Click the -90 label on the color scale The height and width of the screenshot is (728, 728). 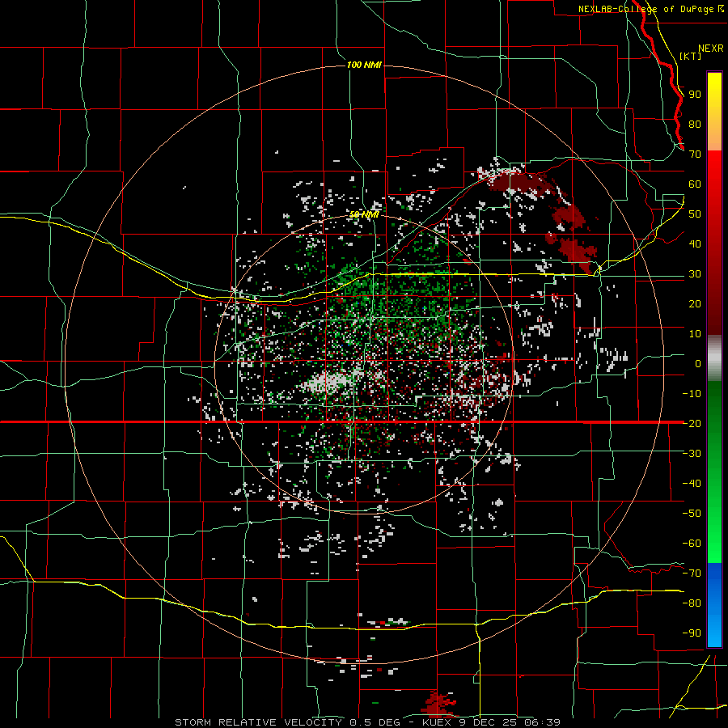(x=692, y=633)
